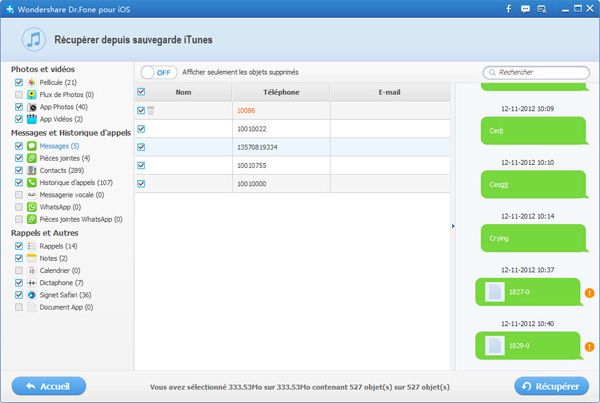This screenshot has height=403, width=600.
Task: Click the Accueil home button
Action: (x=49, y=387)
